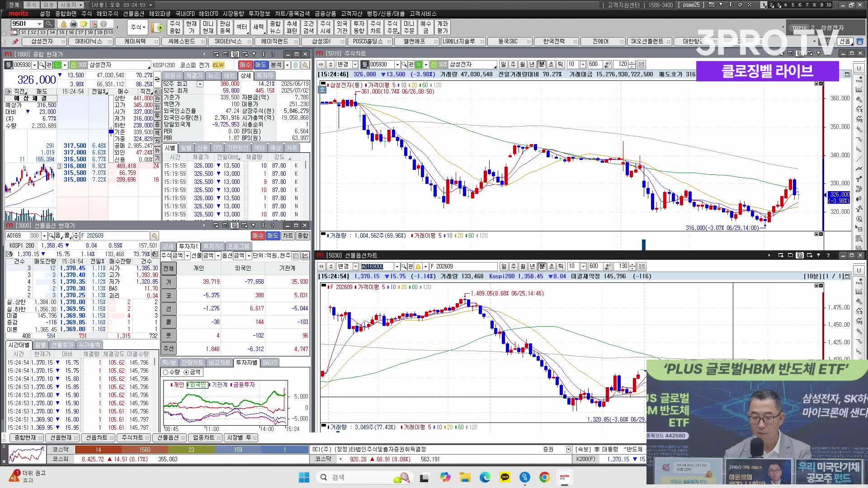The width and height of the screenshot is (868, 488).
Task: Open stock search magnifier in window 1000
Action: (x=42, y=65)
